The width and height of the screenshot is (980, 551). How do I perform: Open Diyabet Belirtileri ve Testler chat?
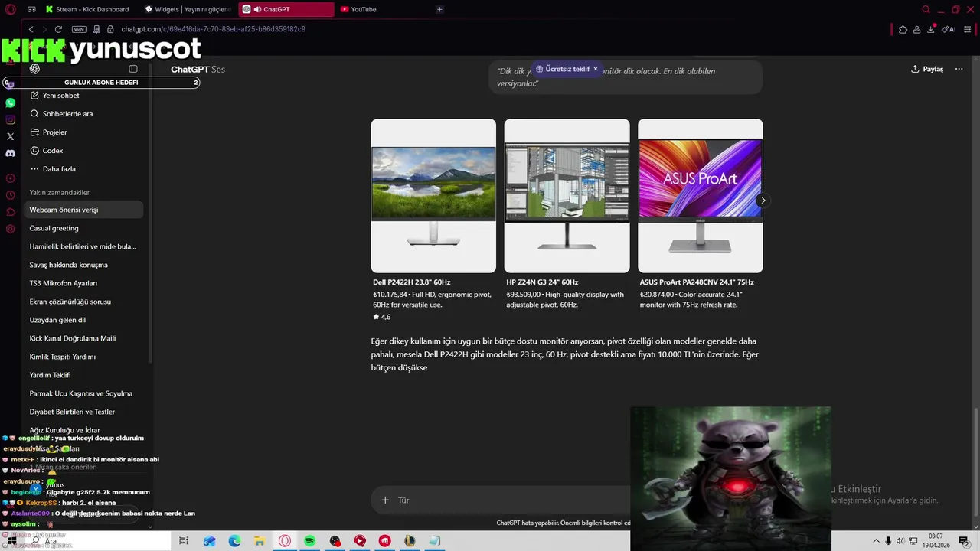point(84,412)
